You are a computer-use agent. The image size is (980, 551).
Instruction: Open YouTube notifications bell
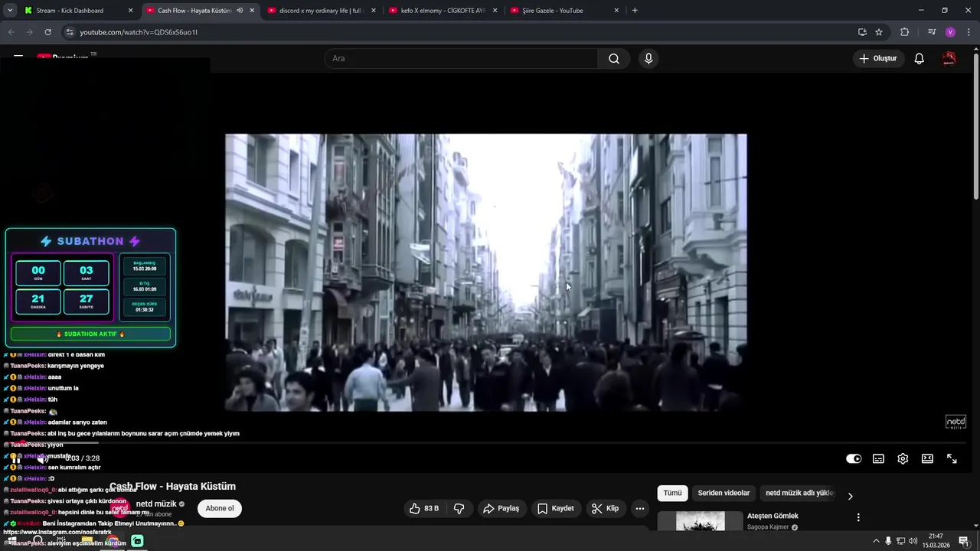pos(920,58)
